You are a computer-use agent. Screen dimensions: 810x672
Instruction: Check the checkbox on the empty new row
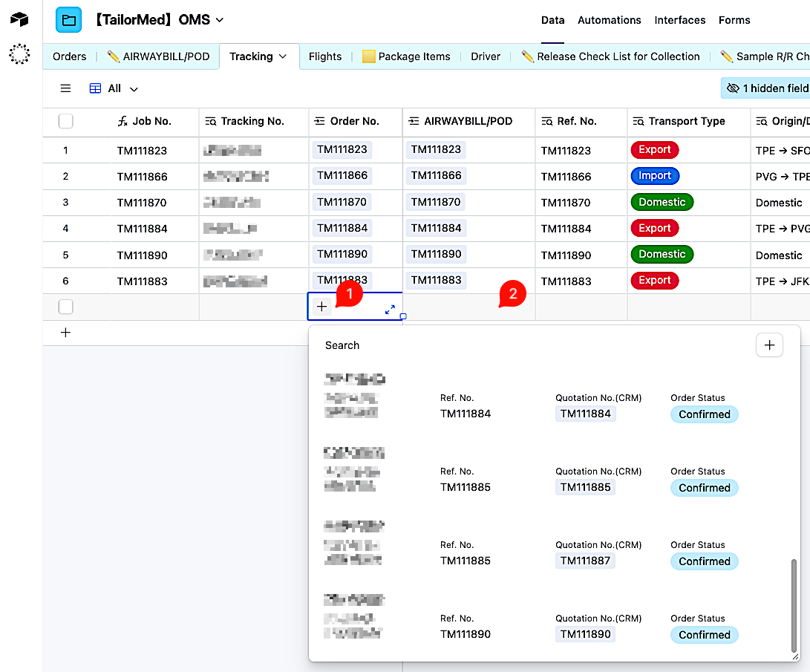click(65, 307)
